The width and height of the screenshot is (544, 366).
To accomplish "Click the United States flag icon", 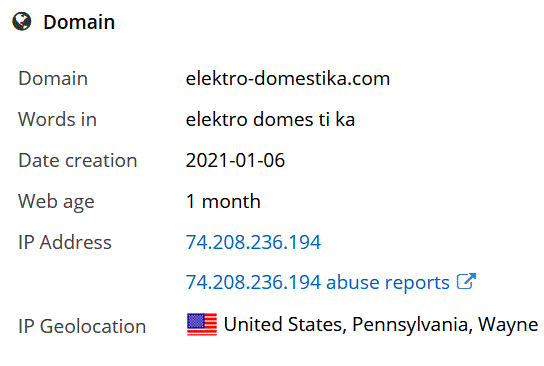I will click(x=202, y=324).
